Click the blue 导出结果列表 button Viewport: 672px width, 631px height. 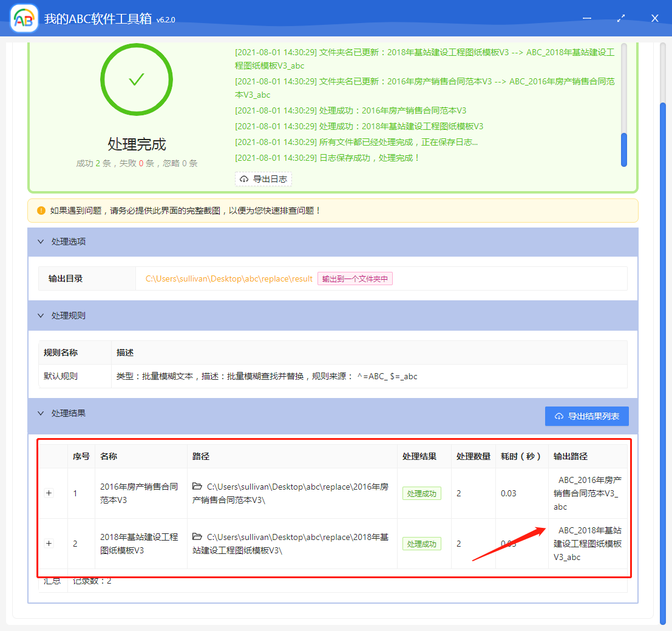[586, 416]
